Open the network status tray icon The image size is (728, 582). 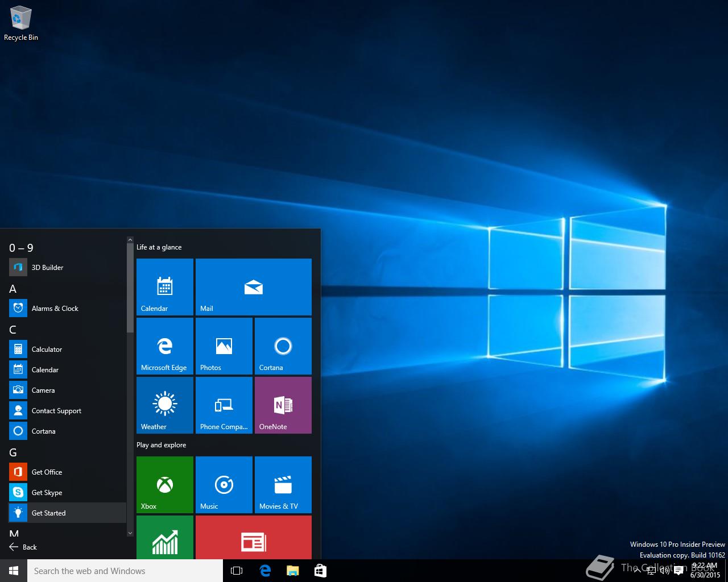[651, 571]
